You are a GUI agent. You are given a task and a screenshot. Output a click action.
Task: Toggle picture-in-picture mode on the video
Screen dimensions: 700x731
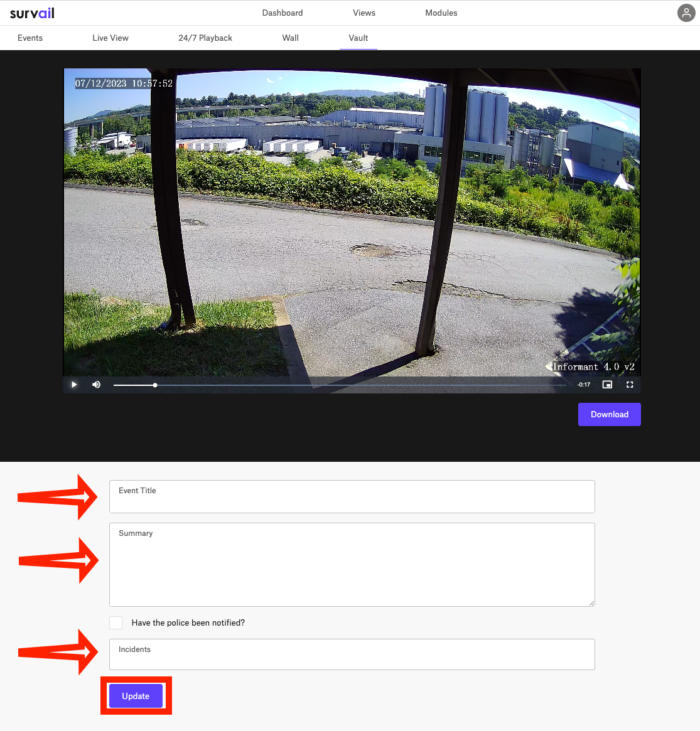tap(607, 385)
